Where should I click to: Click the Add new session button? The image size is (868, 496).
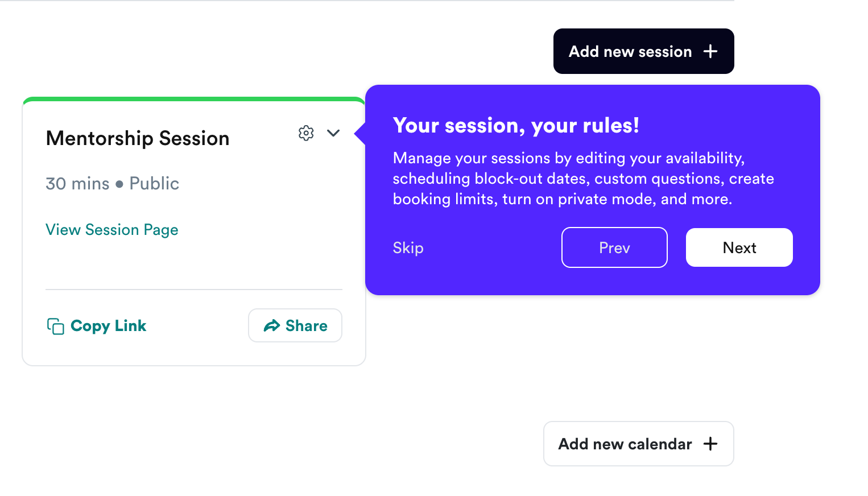click(643, 51)
